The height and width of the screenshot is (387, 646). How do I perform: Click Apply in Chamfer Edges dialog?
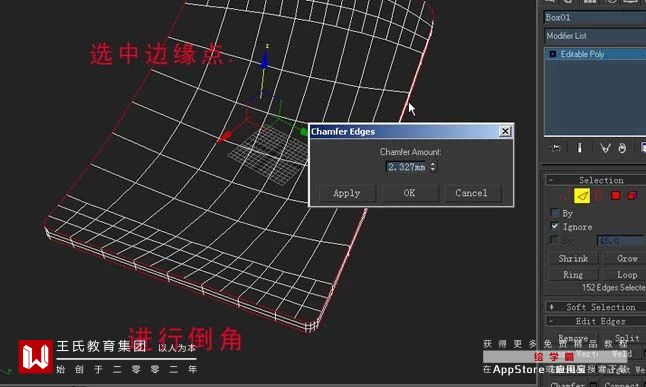point(347,193)
